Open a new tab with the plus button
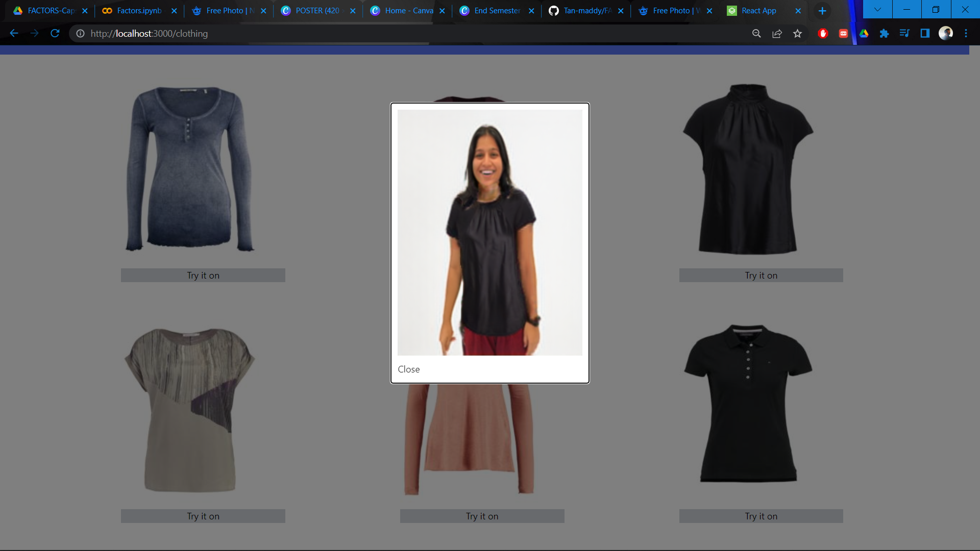Screen dimensions: 980x551 click(822, 11)
